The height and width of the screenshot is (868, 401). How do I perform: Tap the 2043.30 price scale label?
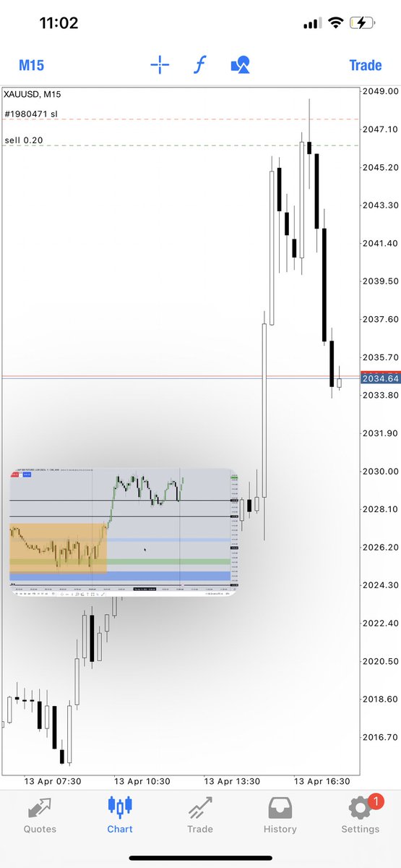point(382,205)
